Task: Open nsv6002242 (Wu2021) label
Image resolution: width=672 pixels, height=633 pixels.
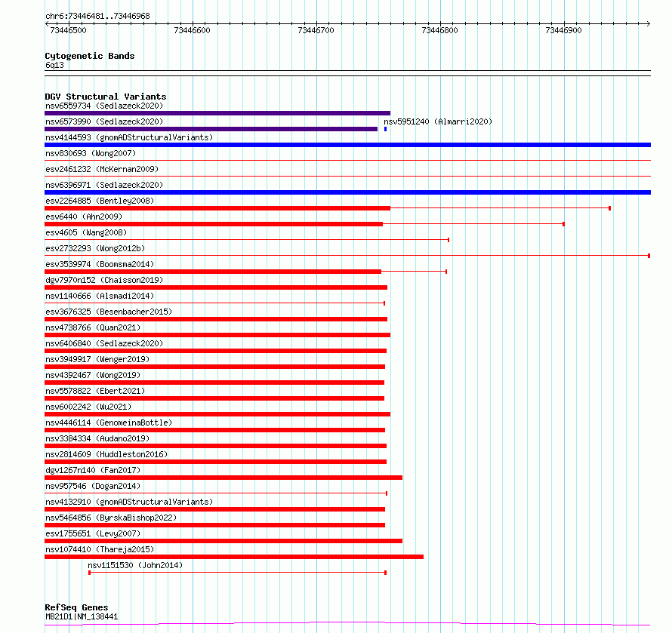Action: [88, 407]
